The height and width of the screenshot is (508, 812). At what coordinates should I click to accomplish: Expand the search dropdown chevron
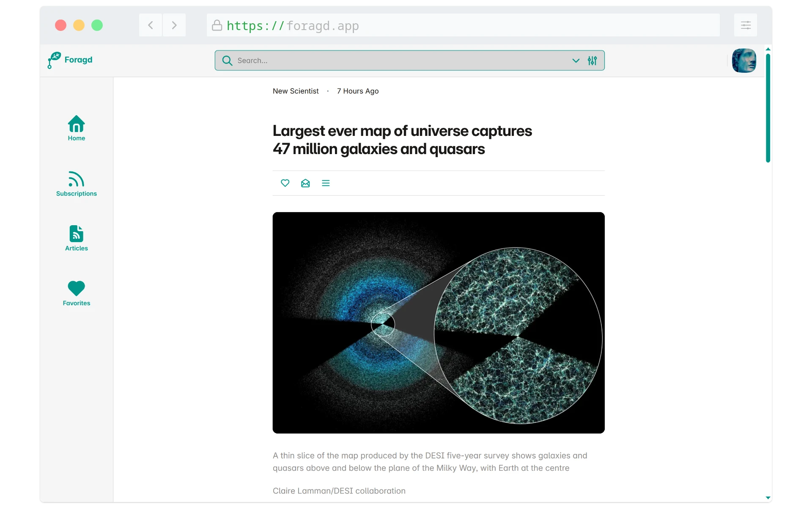(x=576, y=61)
